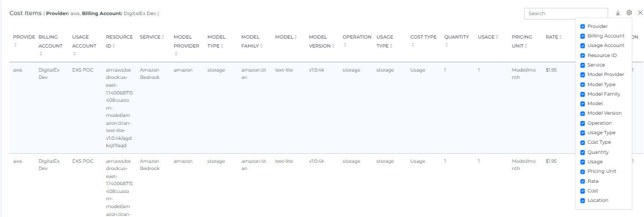Click 'Usage' cost type in second row
The width and height of the screenshot is (644, 217).
(x=417, y=161)
